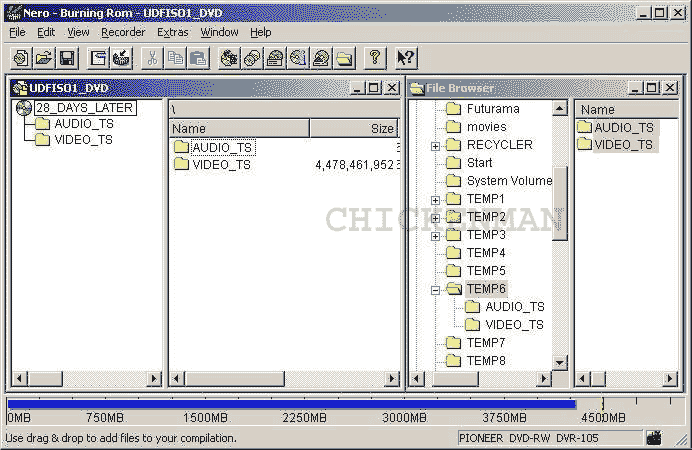
Task: Click the blue disc capacity bar
Action: click(x=292, y=404)
